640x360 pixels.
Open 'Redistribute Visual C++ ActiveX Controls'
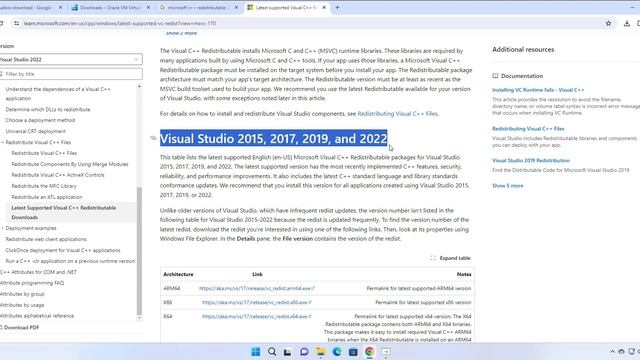click(58, 175)
